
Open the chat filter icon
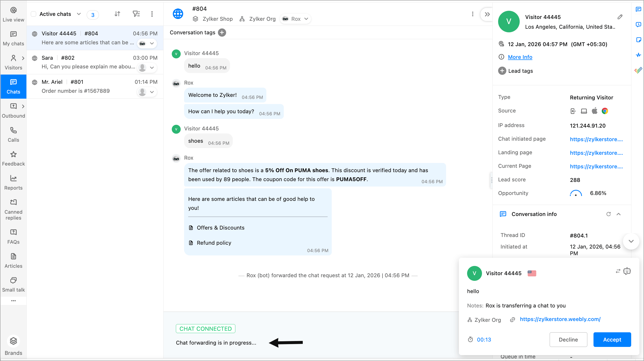[x=136, y=14]
